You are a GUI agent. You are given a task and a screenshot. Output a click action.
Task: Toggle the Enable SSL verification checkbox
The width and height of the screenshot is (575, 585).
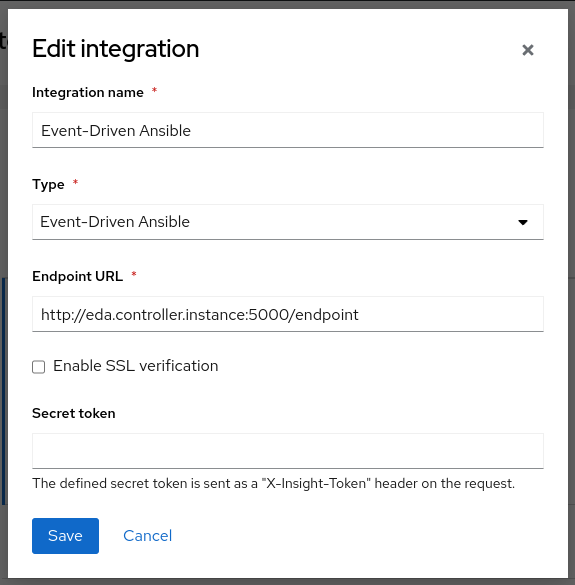click(x=38, y=367)
